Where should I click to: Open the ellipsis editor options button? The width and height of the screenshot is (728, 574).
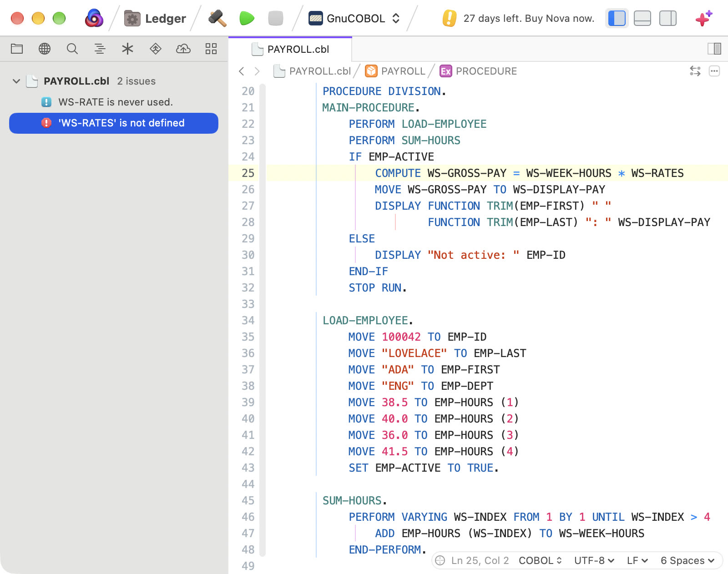(x=714, y=71)
